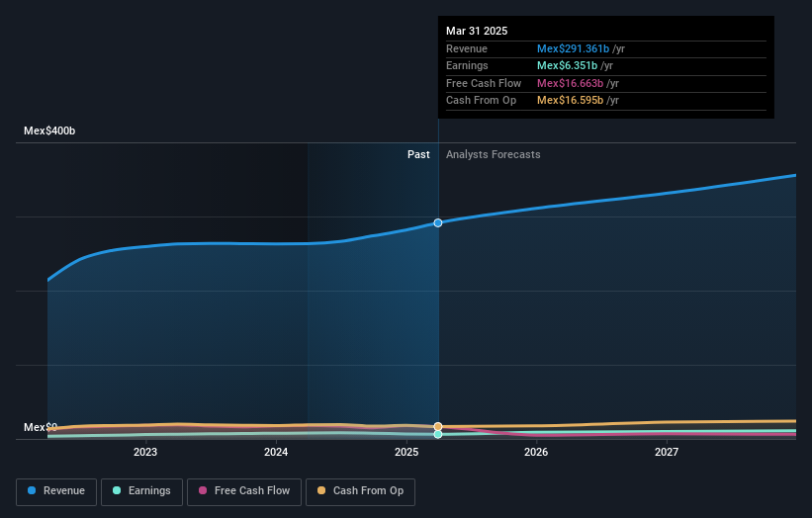Click the Past label on chart
The height and width of the screenshot is (518, 812).
point(418,155)
